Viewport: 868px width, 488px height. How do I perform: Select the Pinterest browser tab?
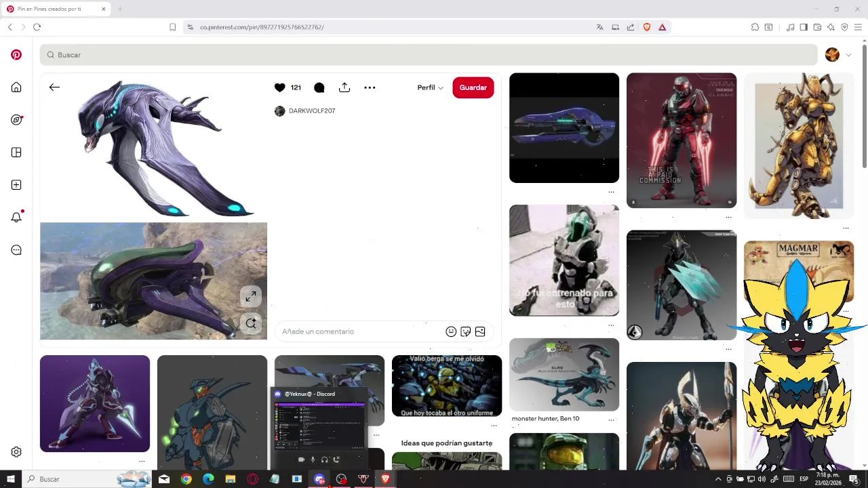[56, 9]
